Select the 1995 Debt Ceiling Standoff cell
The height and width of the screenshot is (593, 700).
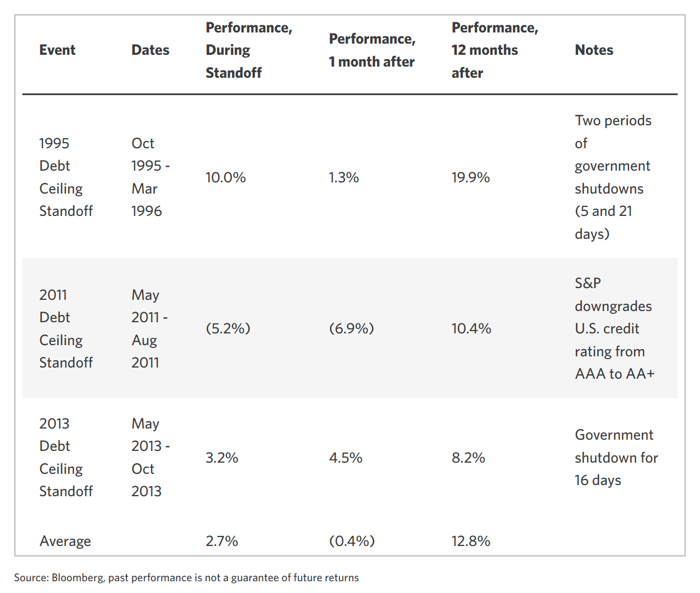pos(65,177)
